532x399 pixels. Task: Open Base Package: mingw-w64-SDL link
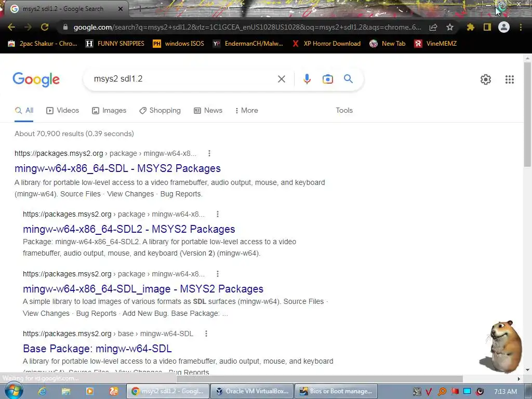tap(97, 349)
